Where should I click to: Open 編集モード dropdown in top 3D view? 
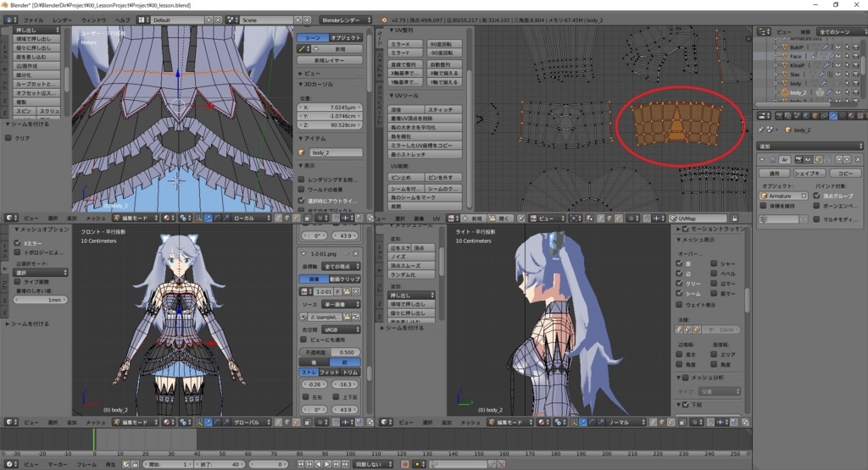[136, 218]
